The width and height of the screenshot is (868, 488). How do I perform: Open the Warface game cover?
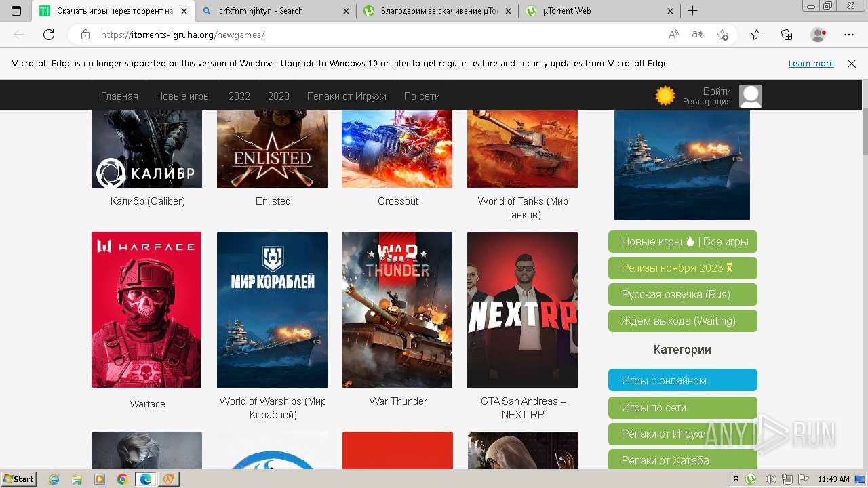tap(146, 310)
